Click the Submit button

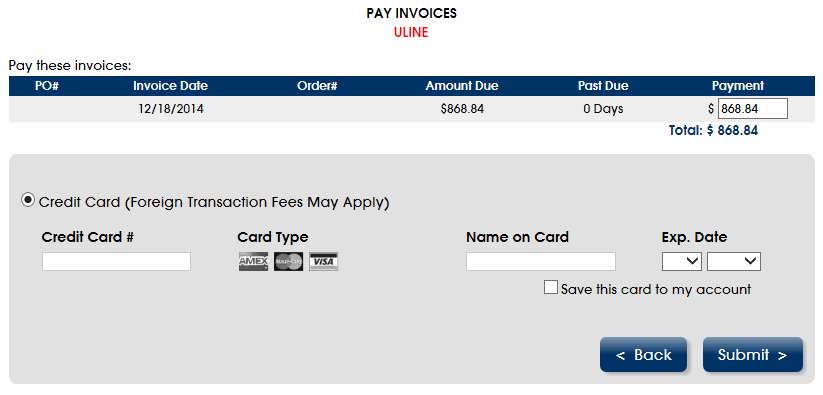coord(753,355)
